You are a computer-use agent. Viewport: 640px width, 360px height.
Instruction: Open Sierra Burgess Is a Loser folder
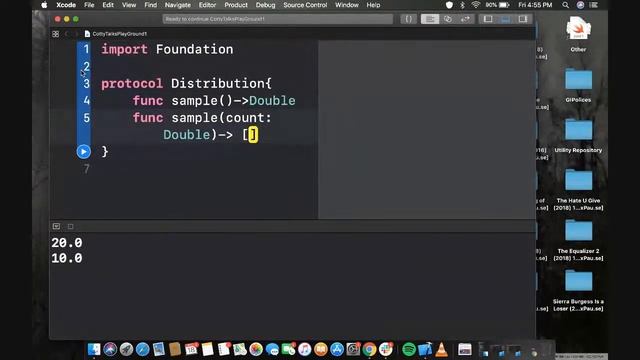[578, 291]
